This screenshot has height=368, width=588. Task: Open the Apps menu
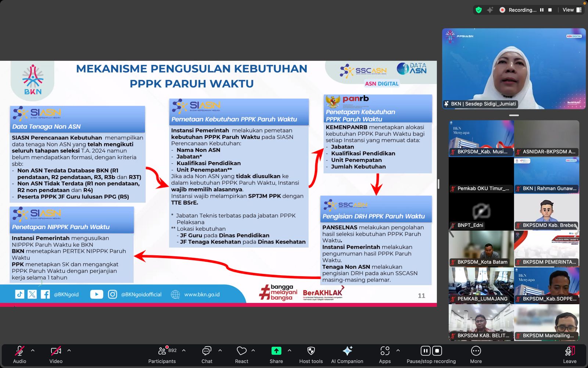click(x=385, y=355)
